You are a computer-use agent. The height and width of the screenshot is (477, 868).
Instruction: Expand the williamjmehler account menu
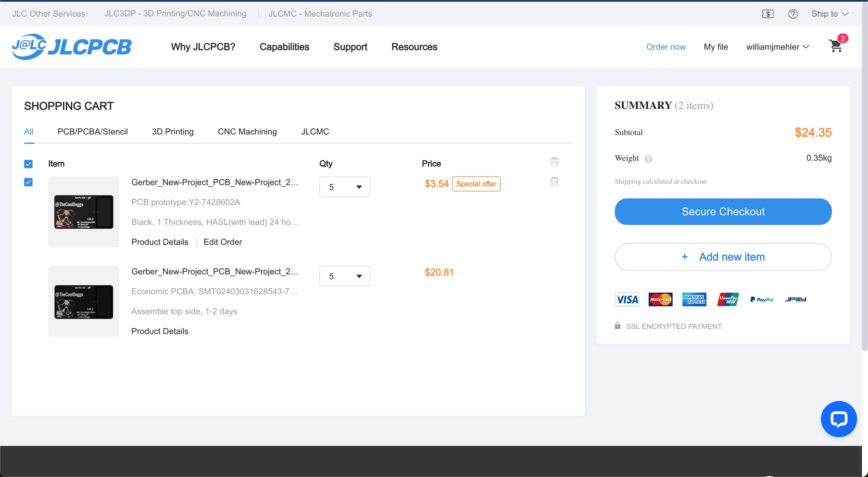777,47
